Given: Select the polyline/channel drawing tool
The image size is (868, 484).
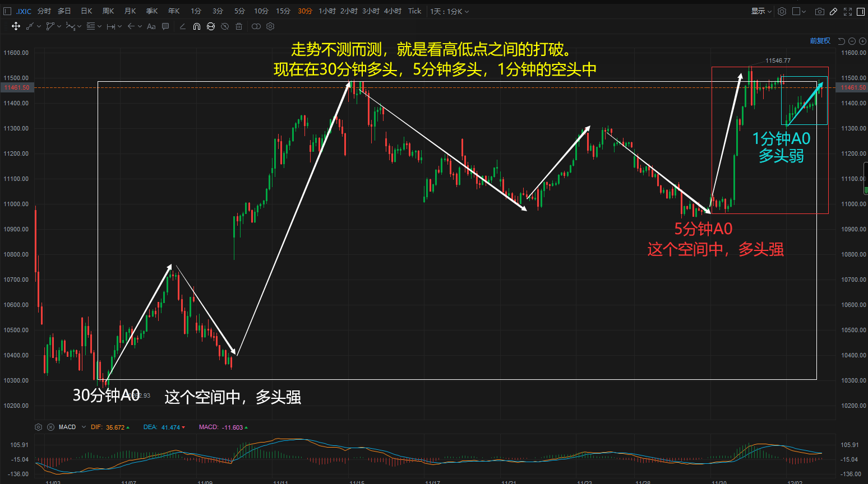Looking at the screenshot, I should 50,26.
